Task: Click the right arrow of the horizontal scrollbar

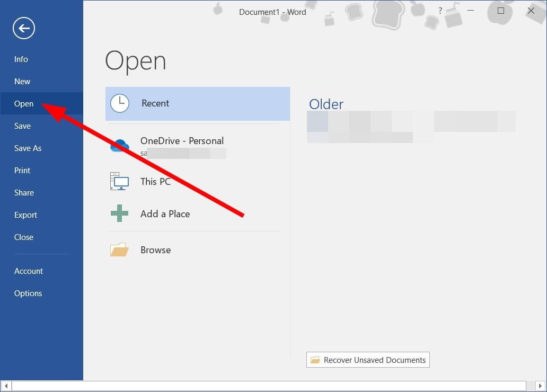Action: click(540, 386)
